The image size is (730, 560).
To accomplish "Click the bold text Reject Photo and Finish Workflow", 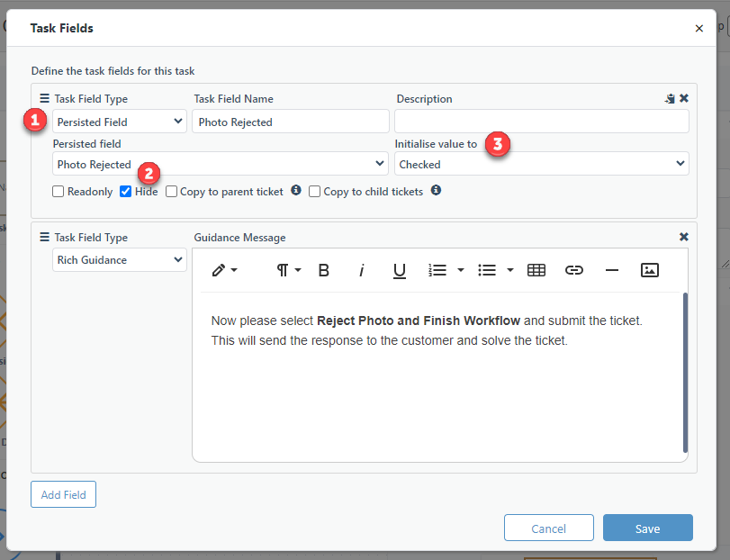I will pyautogui.click(x=418, y=321).
